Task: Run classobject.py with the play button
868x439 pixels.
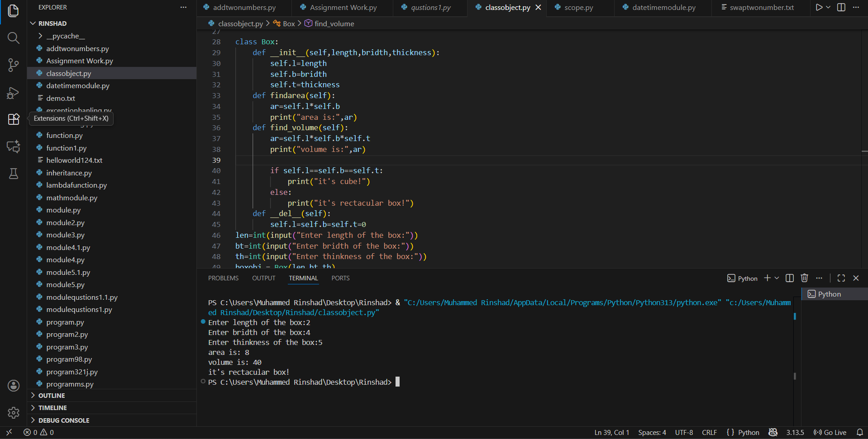Action: [819, 7]
